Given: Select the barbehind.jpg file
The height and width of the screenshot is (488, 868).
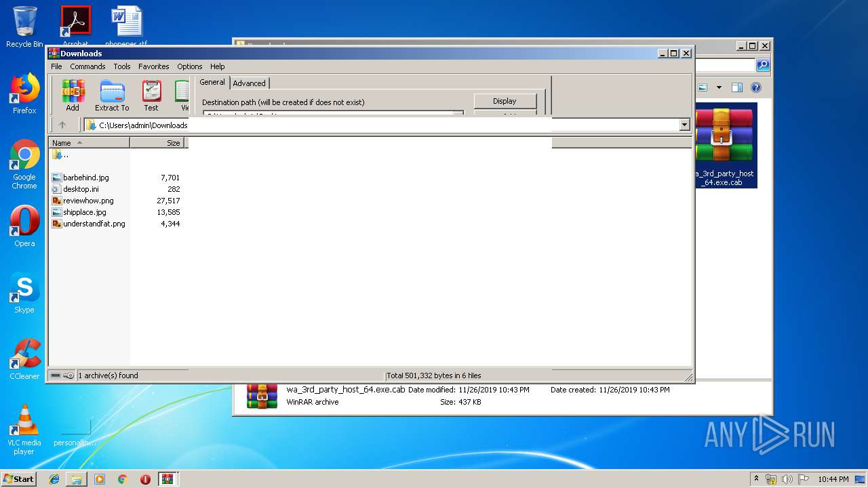Looking at the screenshot, I should (85, 178).
